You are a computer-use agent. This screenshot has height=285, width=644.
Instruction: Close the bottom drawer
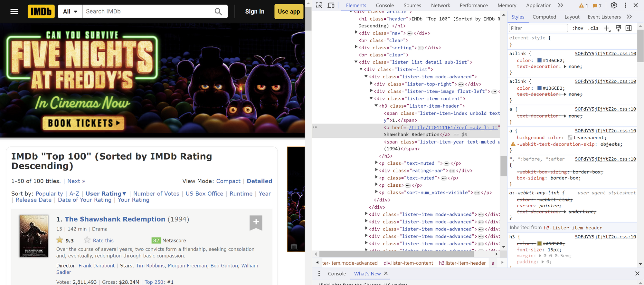pos(637,273)
